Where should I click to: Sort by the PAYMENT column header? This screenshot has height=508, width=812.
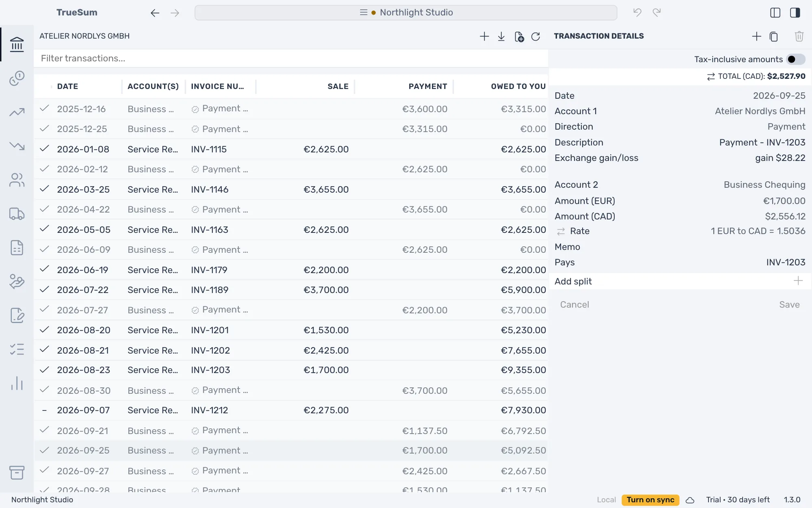[428, 87]
